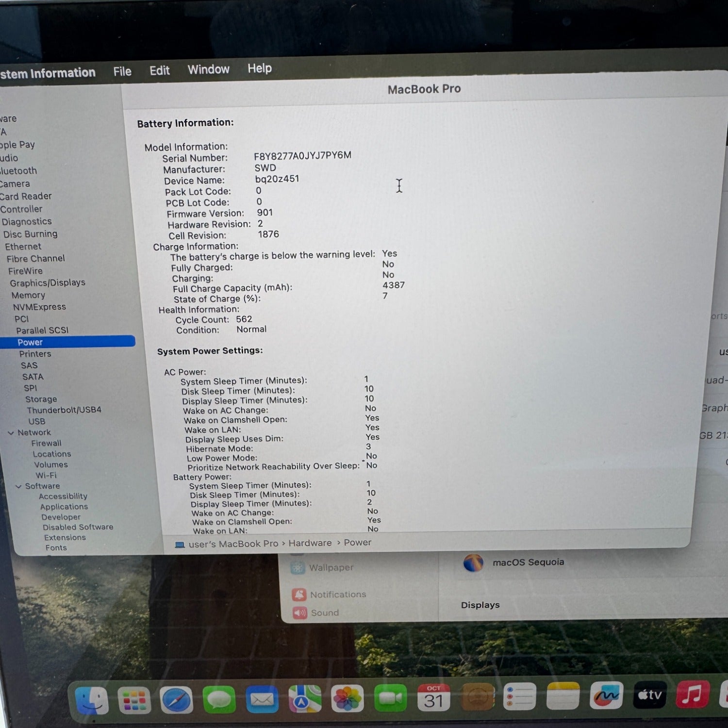Viewport: 728px width, 728px height.
Task: Select Thunderbolt/USB4 in the sidebar
Action: pos(64,410)
